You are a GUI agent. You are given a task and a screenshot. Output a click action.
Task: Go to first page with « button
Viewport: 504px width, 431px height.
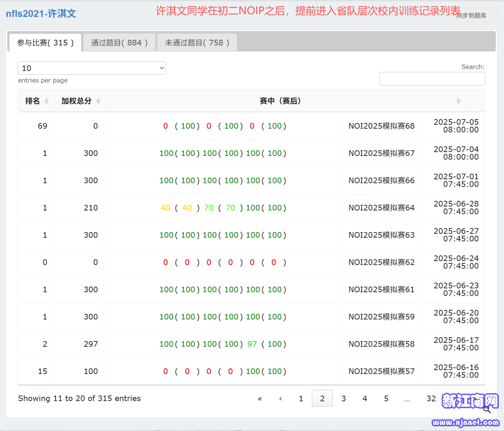(x=260, y=398)
